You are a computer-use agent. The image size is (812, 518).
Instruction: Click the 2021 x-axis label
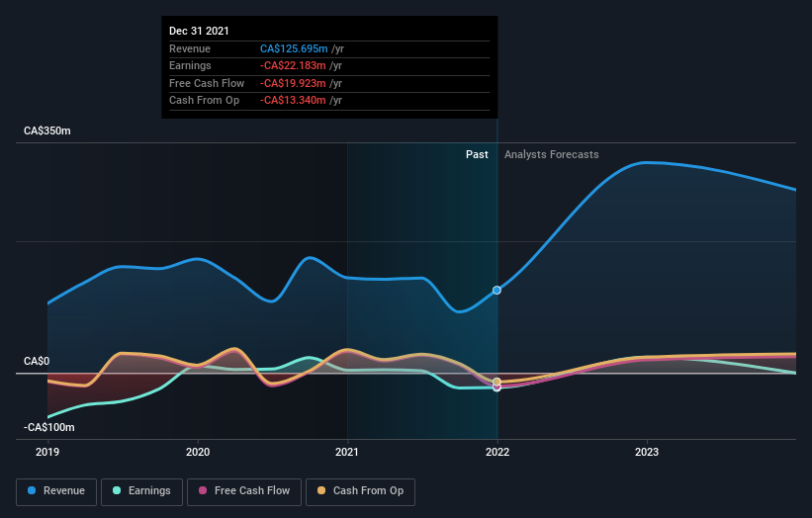(347, 452)
